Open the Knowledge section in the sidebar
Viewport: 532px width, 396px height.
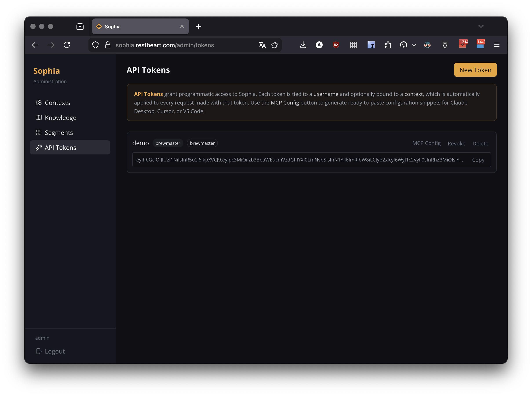pyautogui.click(x=60, y=118)
